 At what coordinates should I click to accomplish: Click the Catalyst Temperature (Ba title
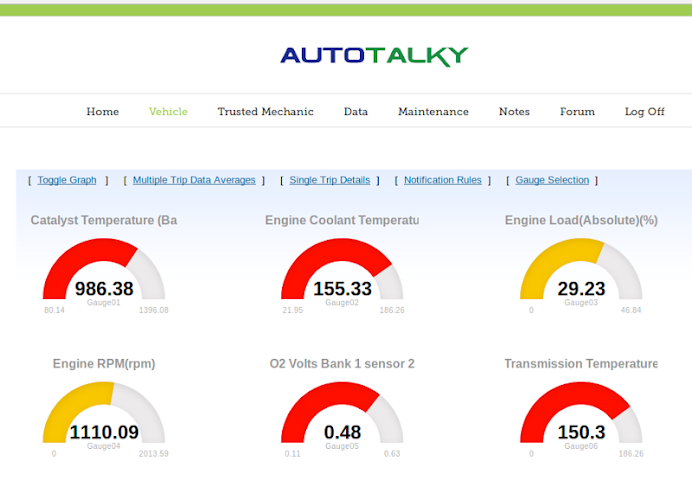[x=104, y=220]
